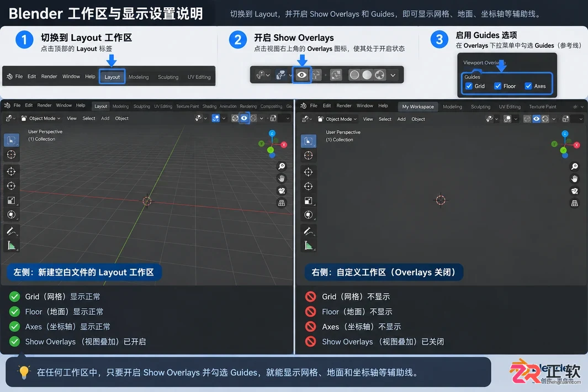Select the Box Select tool in right viewport
The width and height of the screenshot is (588, 392).
[x=308, y=141]
